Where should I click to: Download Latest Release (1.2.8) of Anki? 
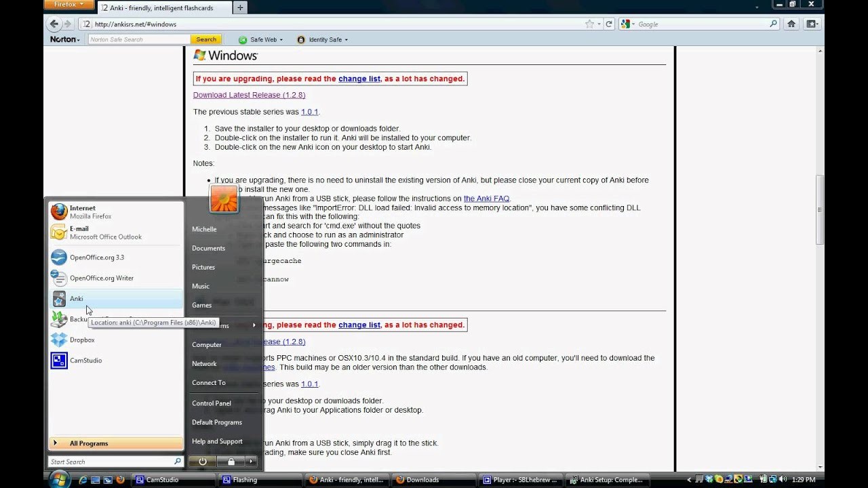[x=249, y=95]
